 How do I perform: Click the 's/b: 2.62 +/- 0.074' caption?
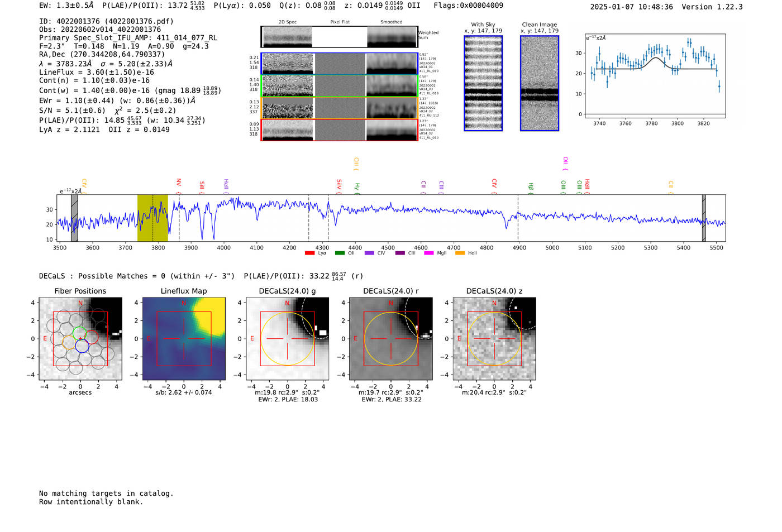click(x=184, y=392)
